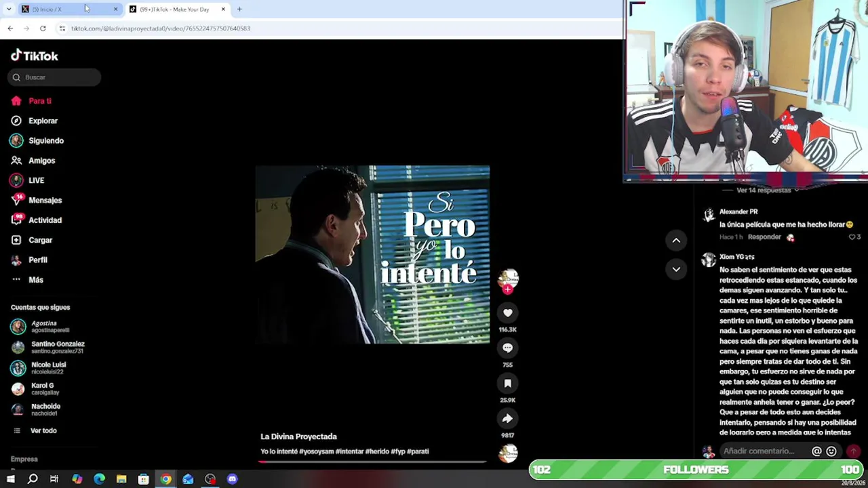The width and height of the screenshot is (868, 488).
Task: Expand Chrome tab search dropdown
Action: (x=9, y=9)
